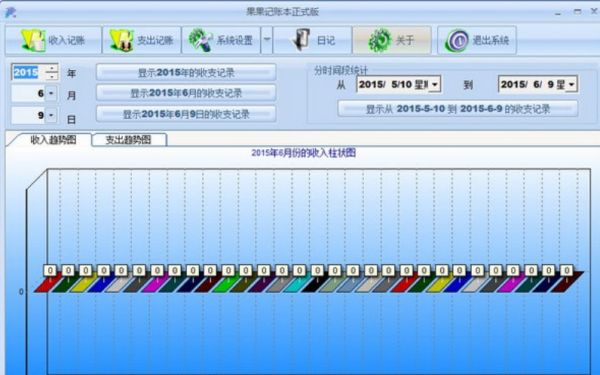Select the 收入趋势图 tab

53,140
